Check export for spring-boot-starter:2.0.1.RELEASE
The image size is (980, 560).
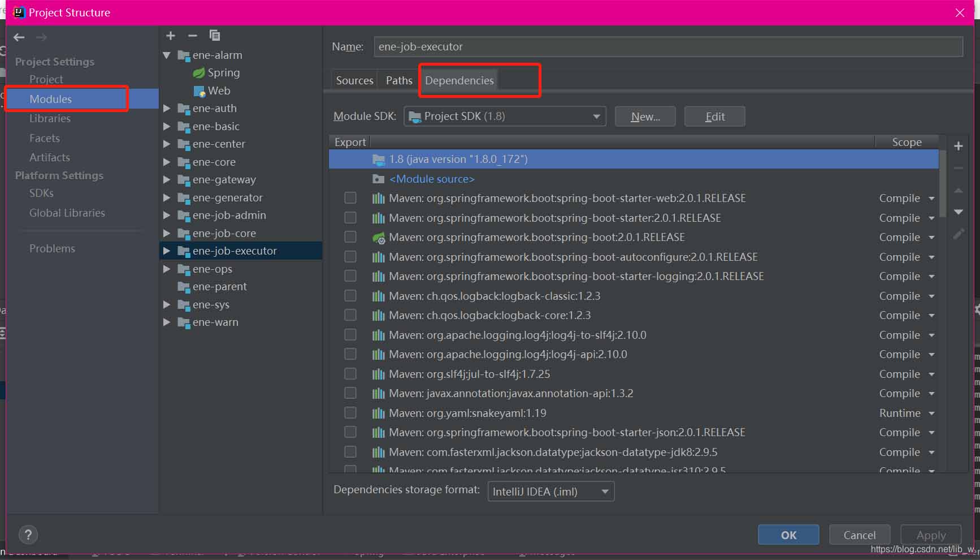pyautogui.click(x=350, y=218)
